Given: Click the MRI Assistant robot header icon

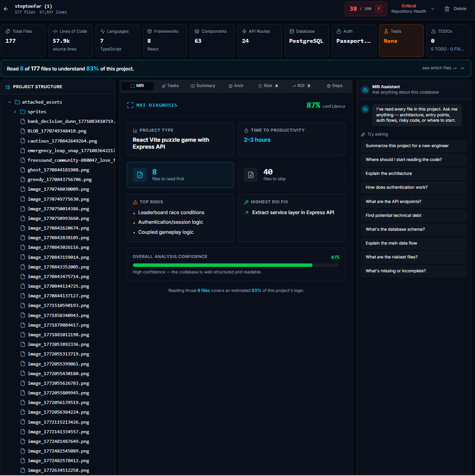Looking at the screenshot, I should (365, 90).
